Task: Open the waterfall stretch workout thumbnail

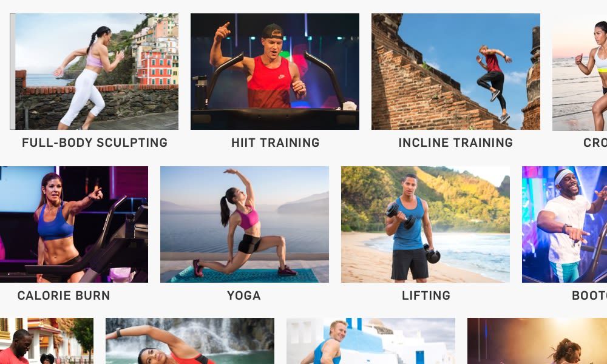Action: tap(190, 341)
